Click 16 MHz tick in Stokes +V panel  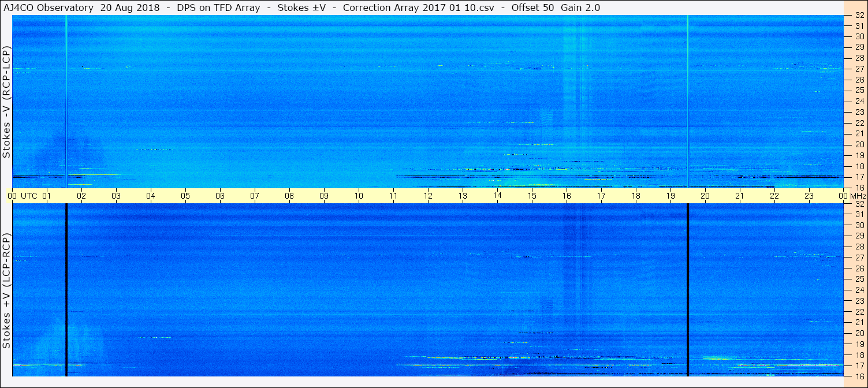click(x=859, y=376)
